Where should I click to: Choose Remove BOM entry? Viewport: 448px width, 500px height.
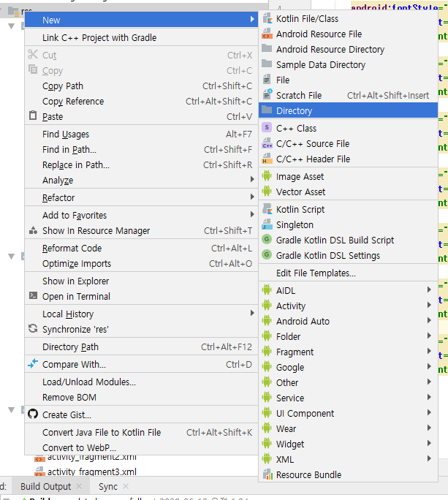141,398
